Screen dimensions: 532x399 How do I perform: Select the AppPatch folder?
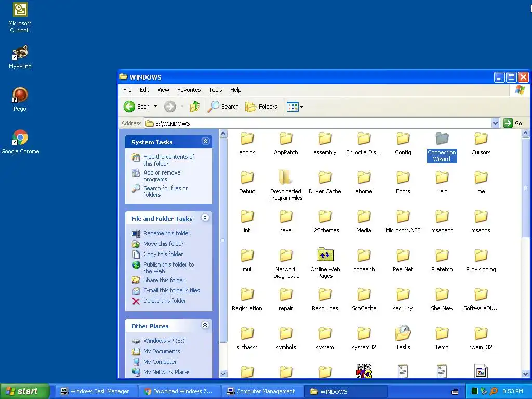pyautogui.click(x=286, y=144)
